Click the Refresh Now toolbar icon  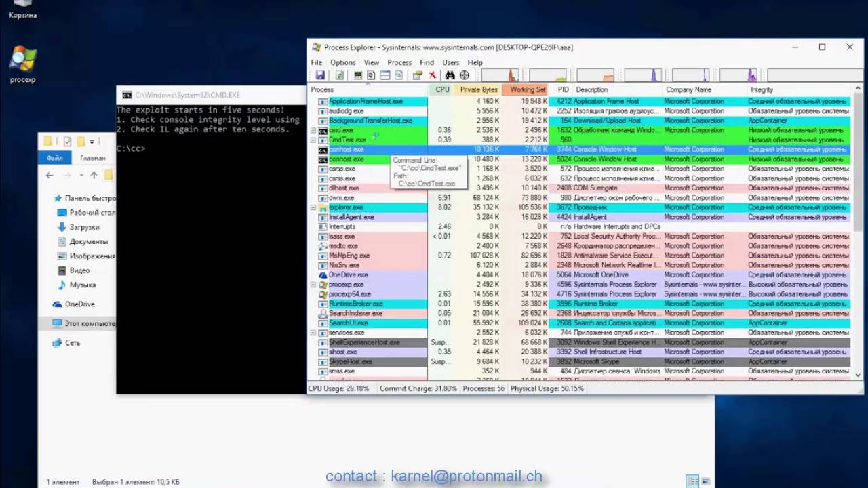point(340,75)
